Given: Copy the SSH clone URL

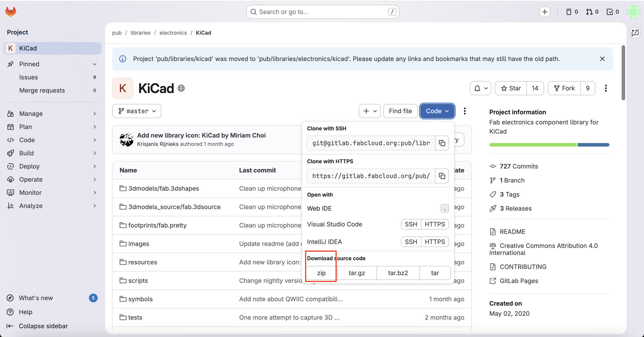Looking at the screenshot, I should coord(442,143).
